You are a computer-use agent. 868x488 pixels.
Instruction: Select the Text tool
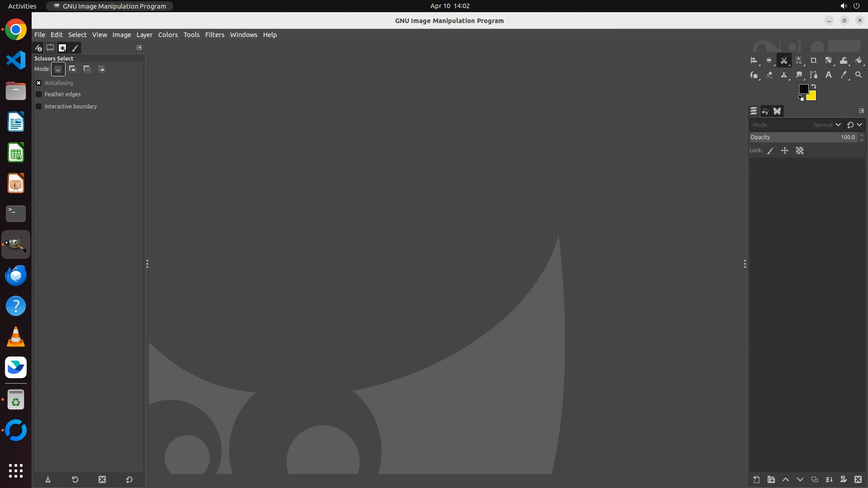(828, 75)
